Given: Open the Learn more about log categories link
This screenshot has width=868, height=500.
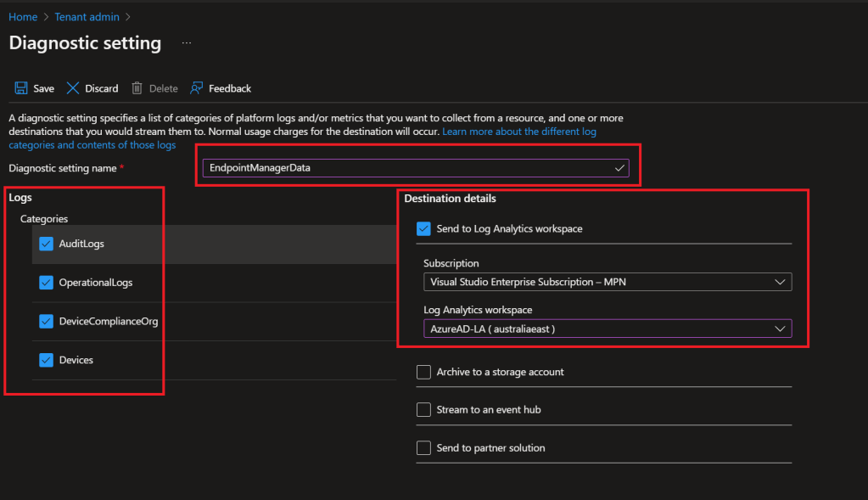Looking at the screenshot, I should point(518,132).
